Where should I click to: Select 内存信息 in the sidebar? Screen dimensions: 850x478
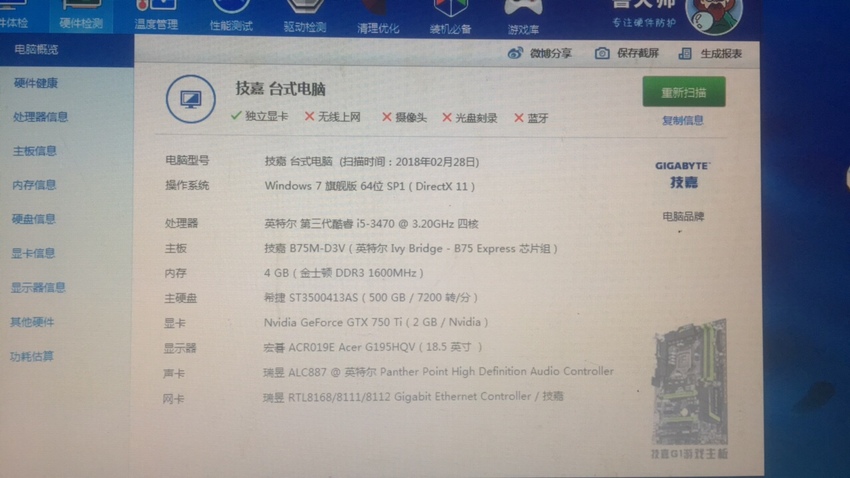coord(34,185)
